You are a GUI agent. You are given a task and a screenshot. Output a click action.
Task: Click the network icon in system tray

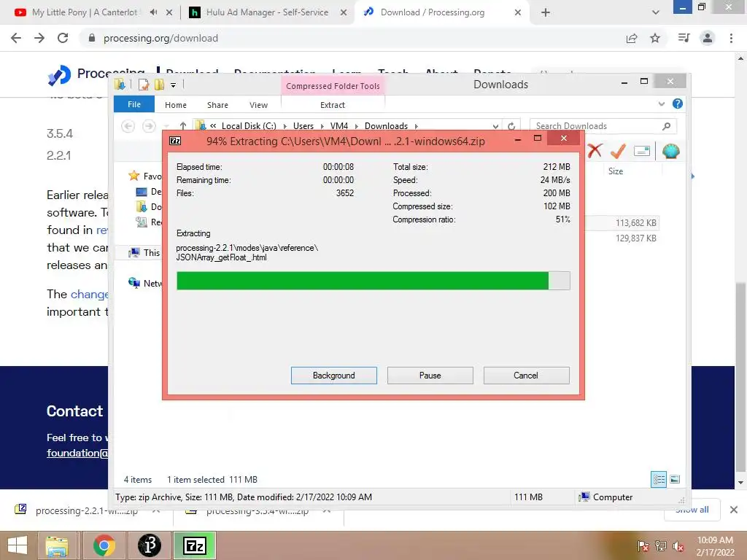click(x=661, y=546)
